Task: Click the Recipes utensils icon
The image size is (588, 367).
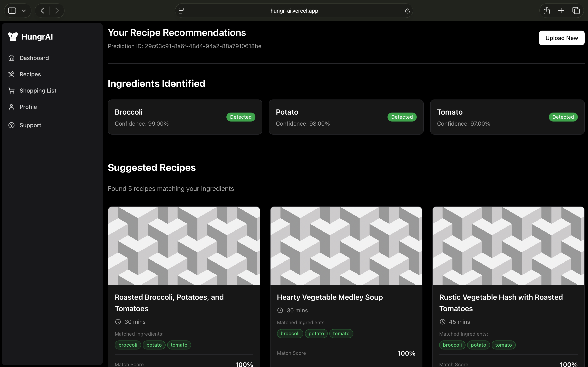Action: (x=11, y=74)
